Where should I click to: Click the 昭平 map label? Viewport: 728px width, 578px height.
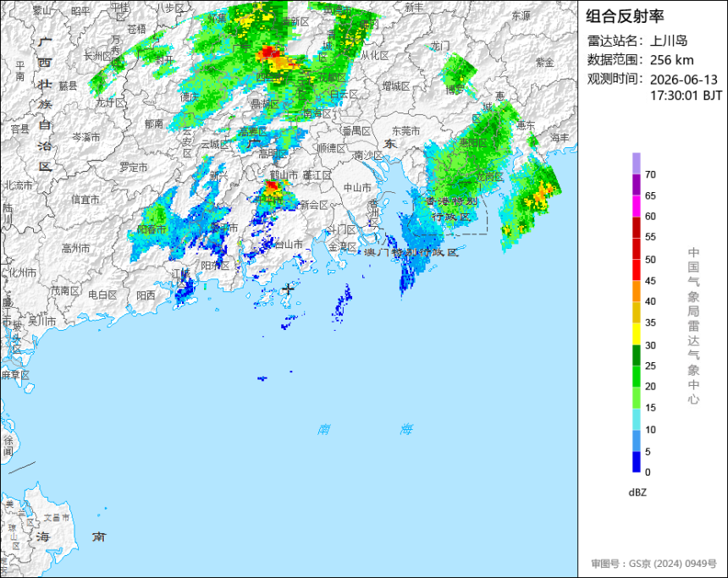click(80, 10)
